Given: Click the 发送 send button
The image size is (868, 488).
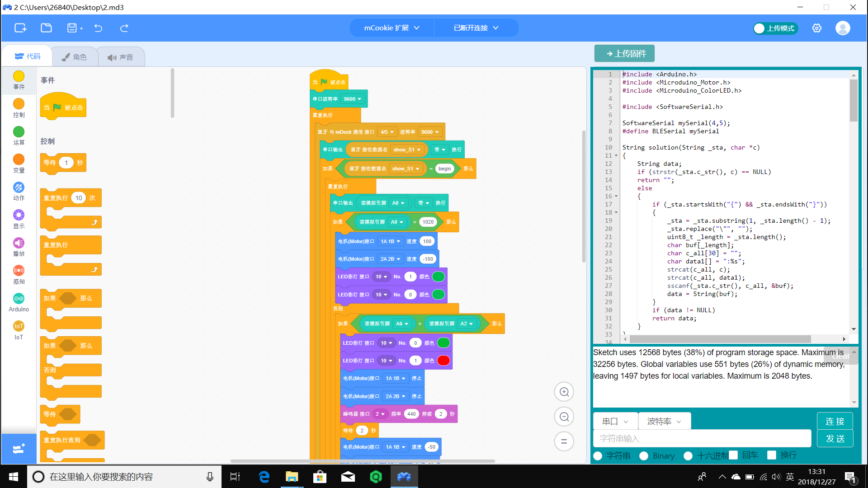Looking at the screenshot, I should coord(835,438).
